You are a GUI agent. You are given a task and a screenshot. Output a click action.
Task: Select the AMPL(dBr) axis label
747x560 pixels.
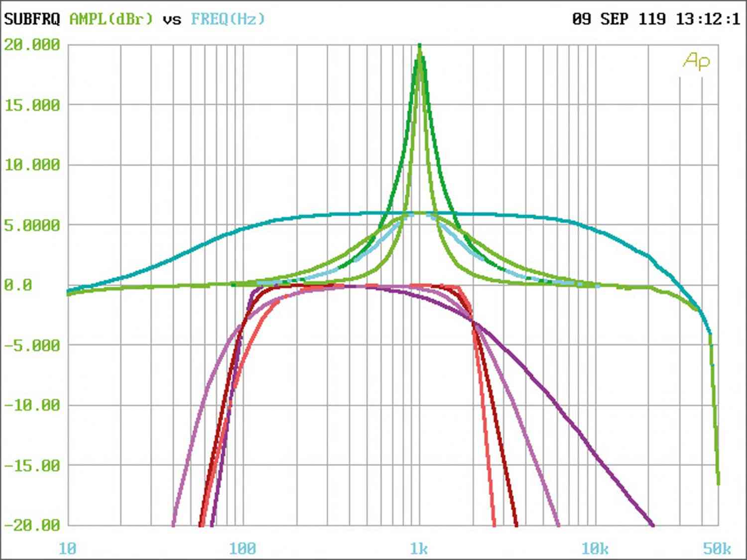point(111,19)
